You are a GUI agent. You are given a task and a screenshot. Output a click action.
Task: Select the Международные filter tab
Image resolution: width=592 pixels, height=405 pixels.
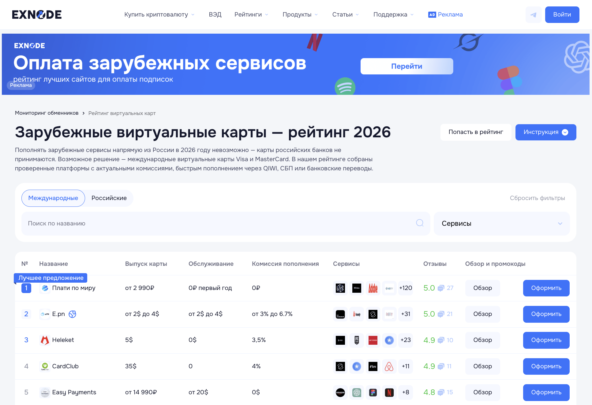click(x=53, y=198)
